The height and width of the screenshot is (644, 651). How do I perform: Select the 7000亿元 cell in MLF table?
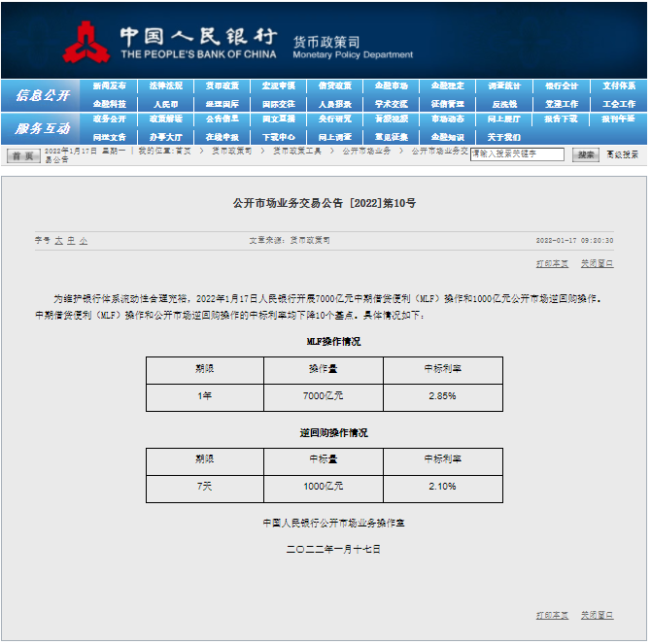point(323,397)
